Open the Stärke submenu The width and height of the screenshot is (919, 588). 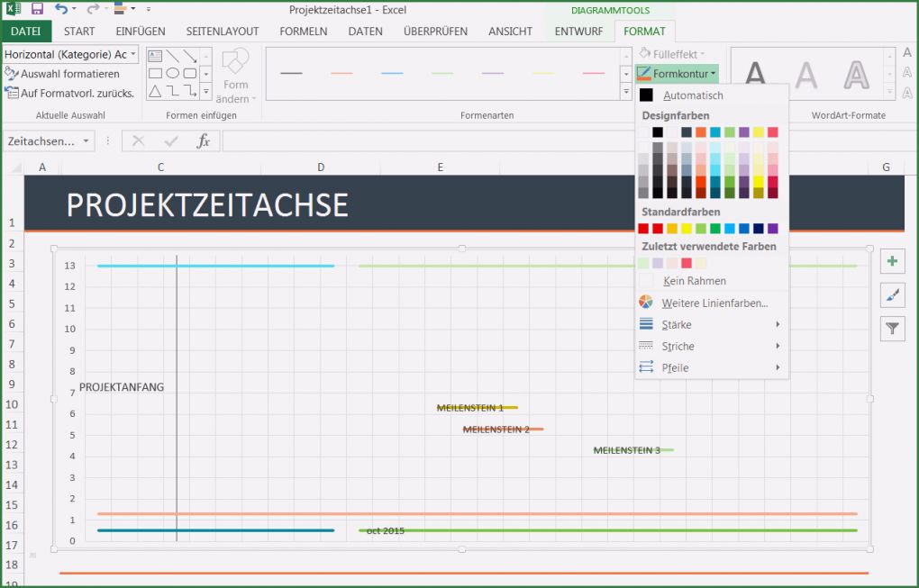click(x=678, y=324)
